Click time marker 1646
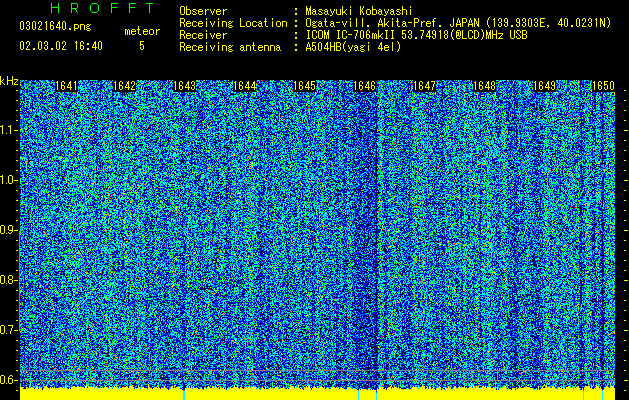The image size is (629, 400). pyautogui.click(x=365, y=86)
